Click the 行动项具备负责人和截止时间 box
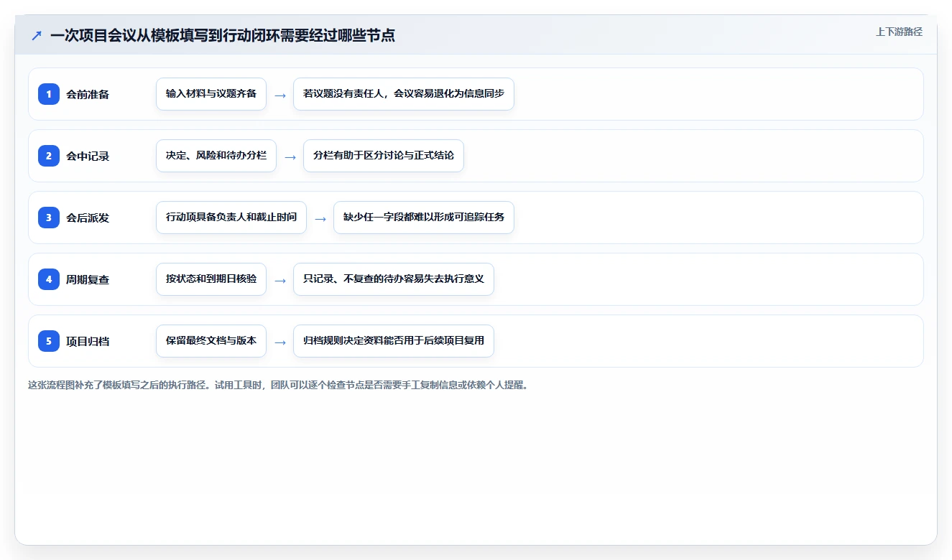 pos(231,218)
